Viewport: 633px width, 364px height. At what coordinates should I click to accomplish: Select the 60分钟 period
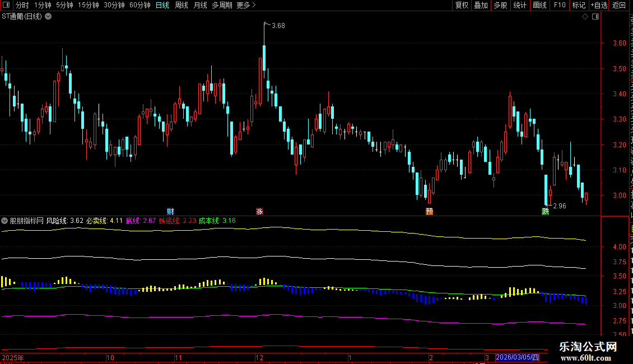[x=140, y=5]
